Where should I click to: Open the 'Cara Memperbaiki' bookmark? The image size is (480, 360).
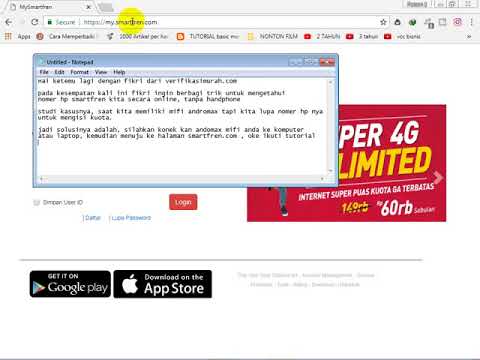66,36
